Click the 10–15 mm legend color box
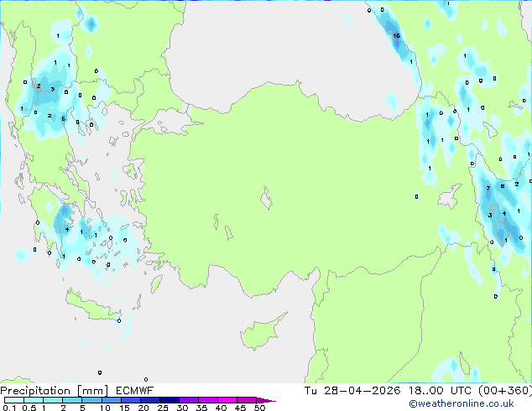 111,400
